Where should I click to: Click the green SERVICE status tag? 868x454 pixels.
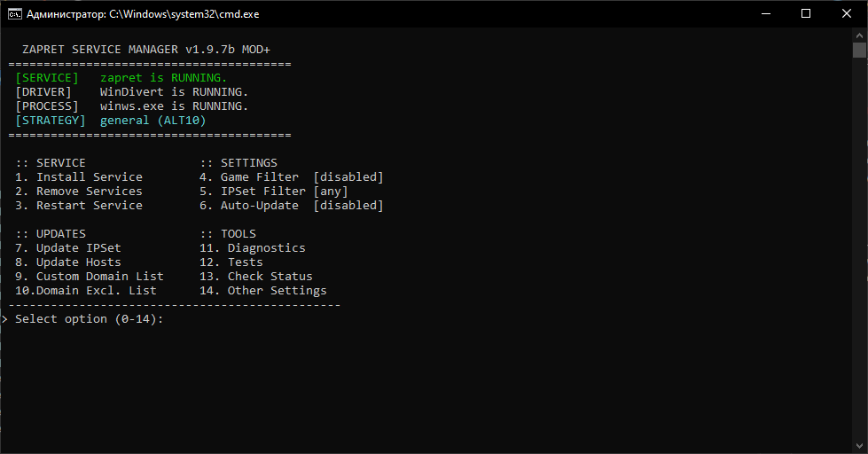pyautogui.click(x=47, y=78)
